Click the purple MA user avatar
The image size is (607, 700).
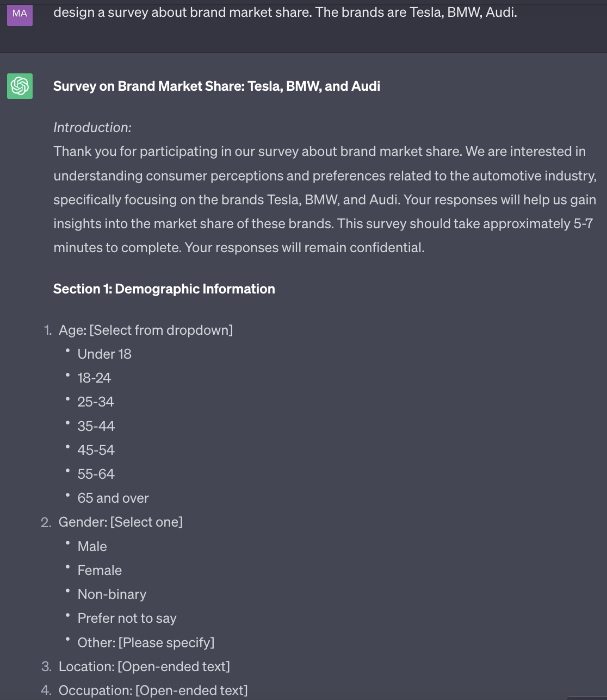(20, 14)
